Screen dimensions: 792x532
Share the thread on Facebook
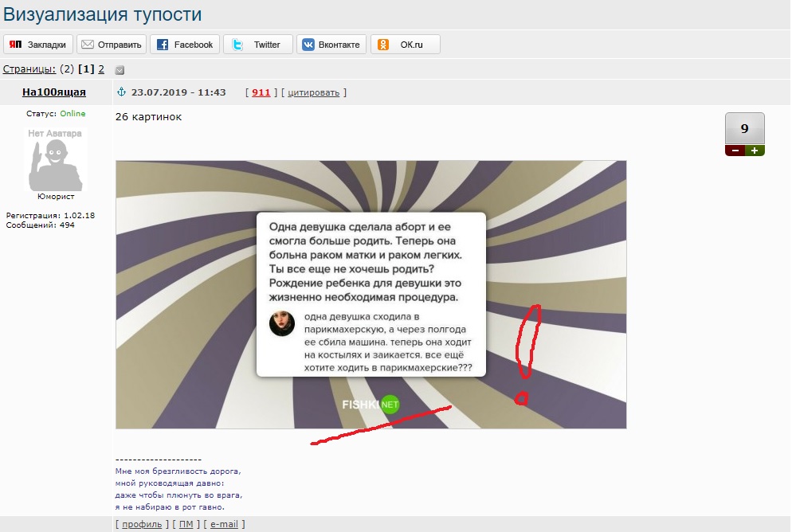[185, 45]
